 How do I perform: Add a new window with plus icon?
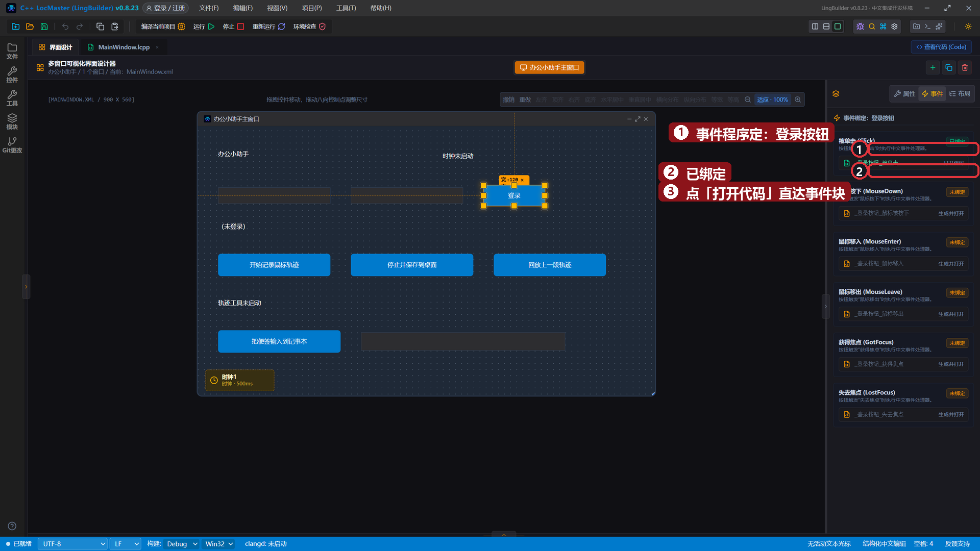[x=933, y=67]
